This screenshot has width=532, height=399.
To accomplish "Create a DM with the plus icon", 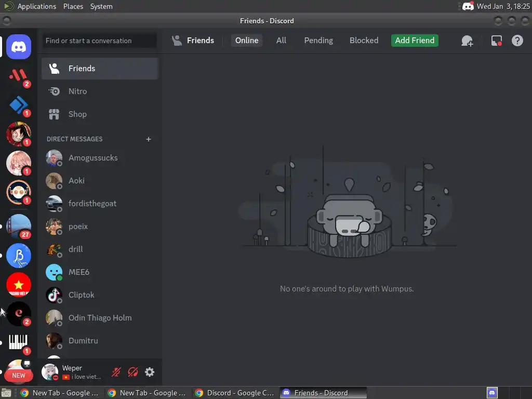I will coord(148,139).
